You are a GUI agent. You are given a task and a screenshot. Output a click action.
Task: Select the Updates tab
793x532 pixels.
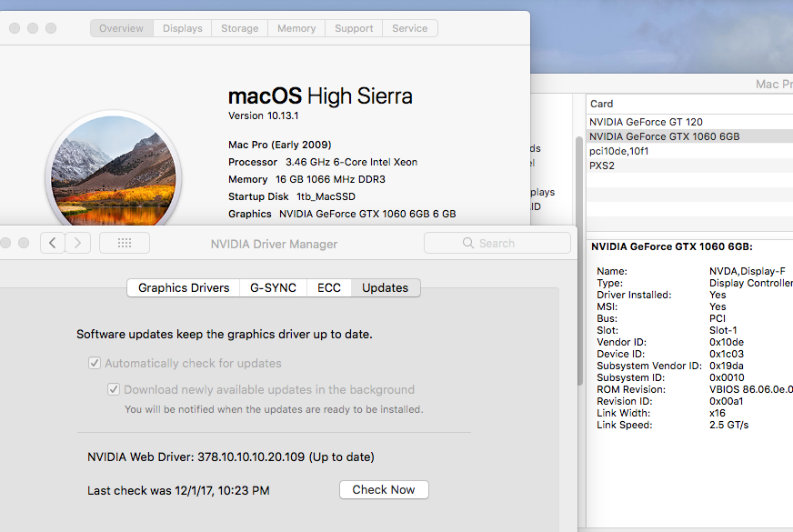386,287
